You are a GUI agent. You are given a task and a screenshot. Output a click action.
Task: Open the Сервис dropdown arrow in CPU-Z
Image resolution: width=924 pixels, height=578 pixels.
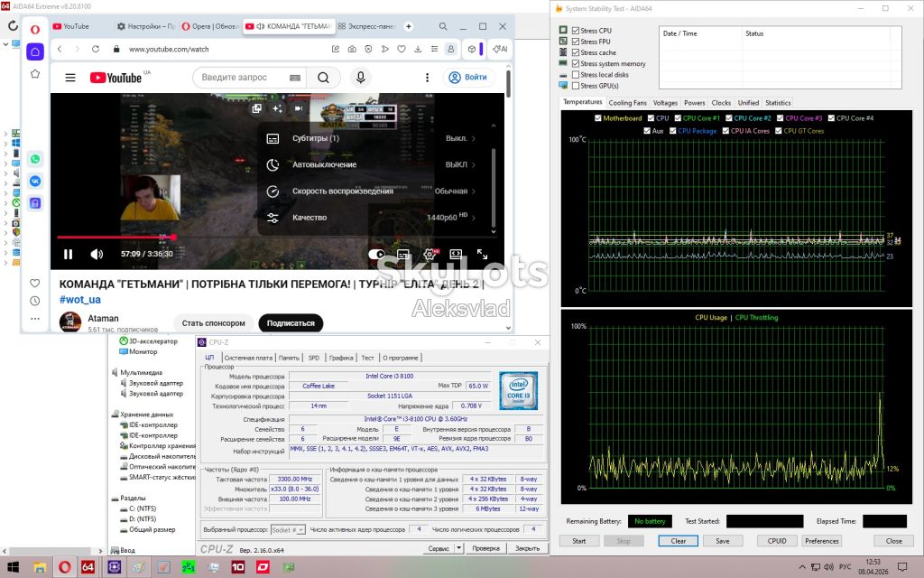(459, 548)
